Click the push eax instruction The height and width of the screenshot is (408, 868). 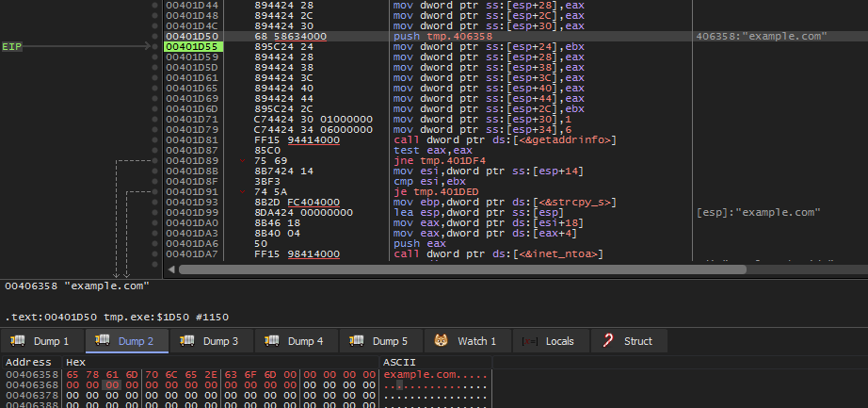point(420,244)
